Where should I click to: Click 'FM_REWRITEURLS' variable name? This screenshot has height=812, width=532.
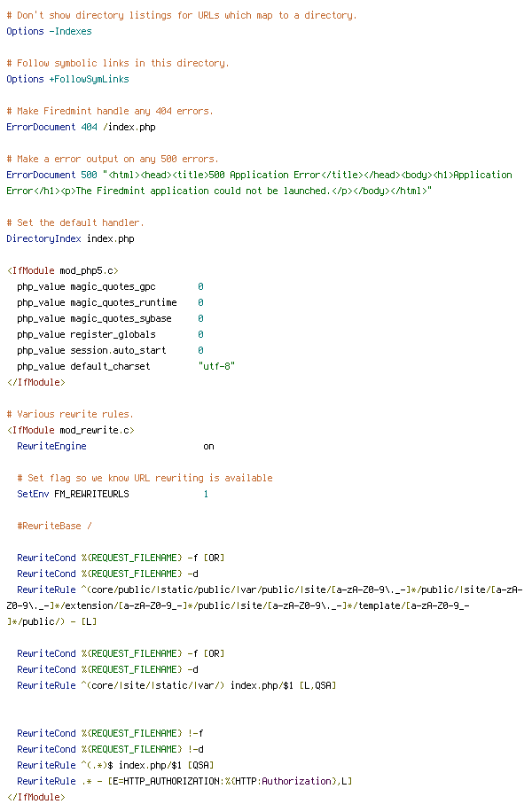pos(91,494)
